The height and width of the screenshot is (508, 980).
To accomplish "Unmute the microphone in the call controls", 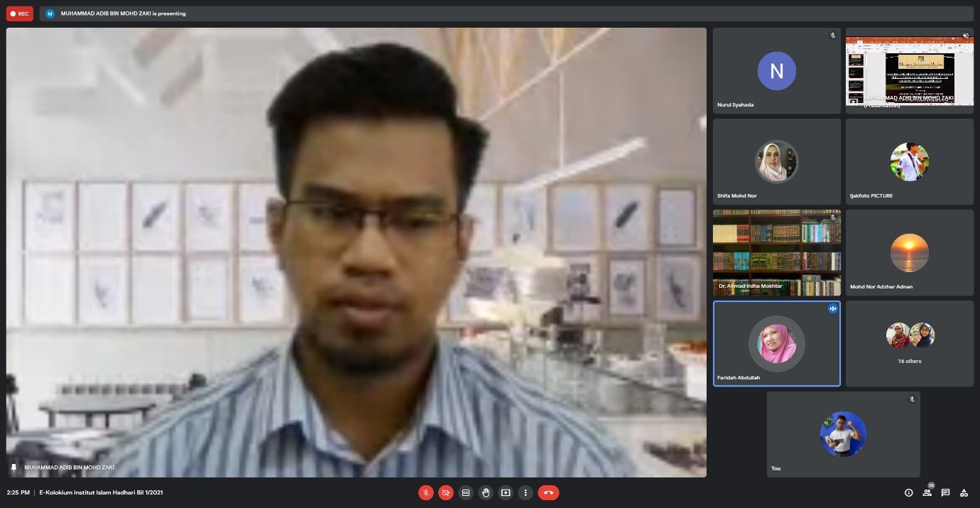I will [x=426, y=492].
